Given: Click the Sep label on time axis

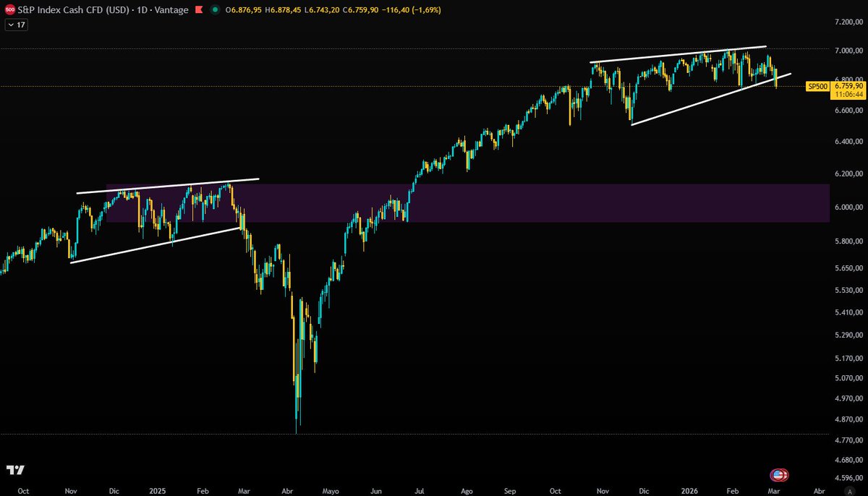Looking at the screenshot, I should (x=511, y=489).
